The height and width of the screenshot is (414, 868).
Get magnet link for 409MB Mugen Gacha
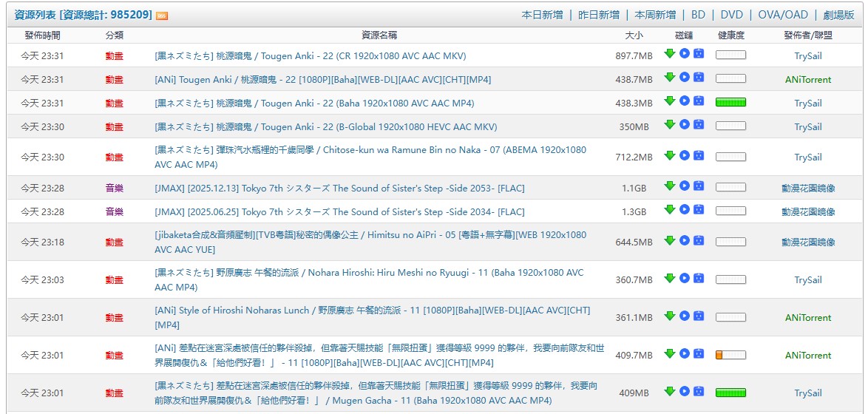click(x=670, y=391)
